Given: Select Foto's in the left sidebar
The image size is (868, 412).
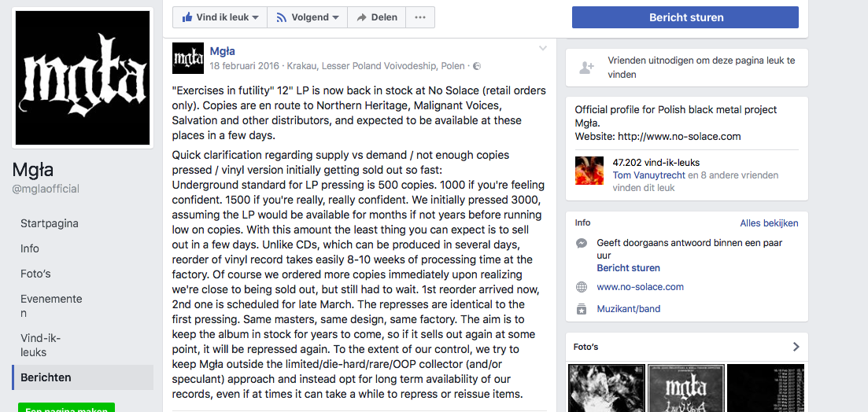Looking at the screenshot, I should [35, 274].
